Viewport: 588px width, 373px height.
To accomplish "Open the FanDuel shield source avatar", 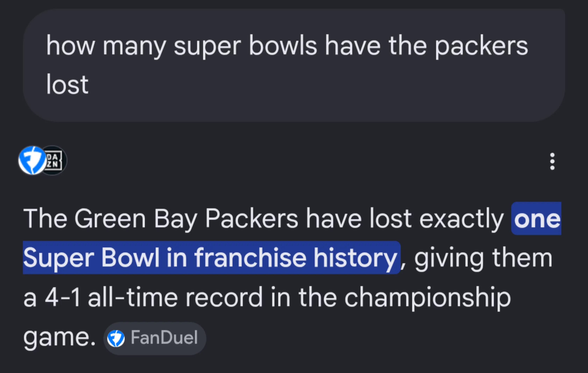I will click(x=32, y=160).
